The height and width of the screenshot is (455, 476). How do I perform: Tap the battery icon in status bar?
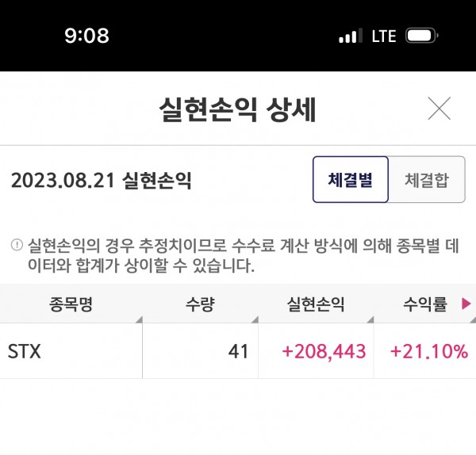pyautogui.click(x=422, y=36)
